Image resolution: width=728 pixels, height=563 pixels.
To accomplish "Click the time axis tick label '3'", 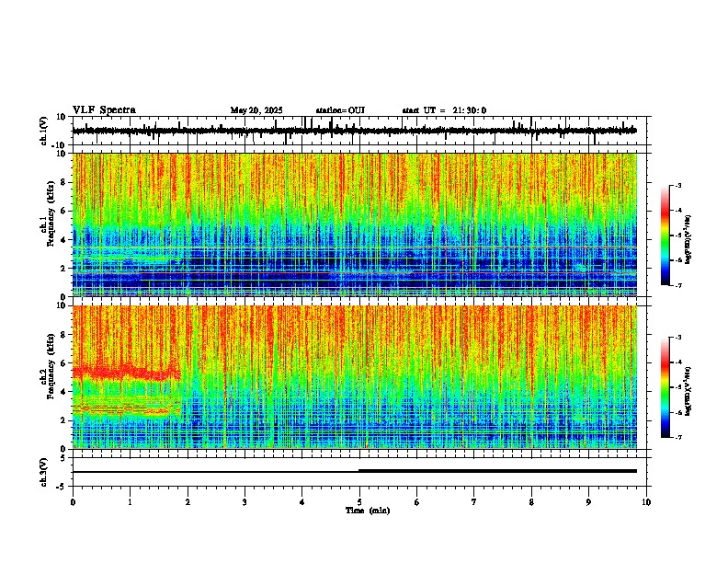I will coord(245,502).
